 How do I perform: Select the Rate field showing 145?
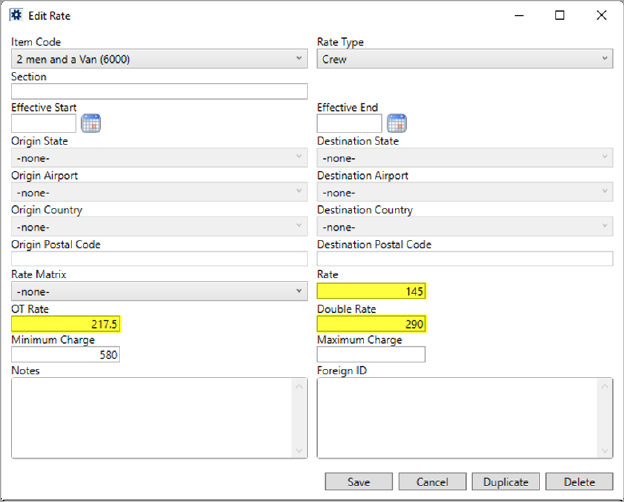coord(372,291)
